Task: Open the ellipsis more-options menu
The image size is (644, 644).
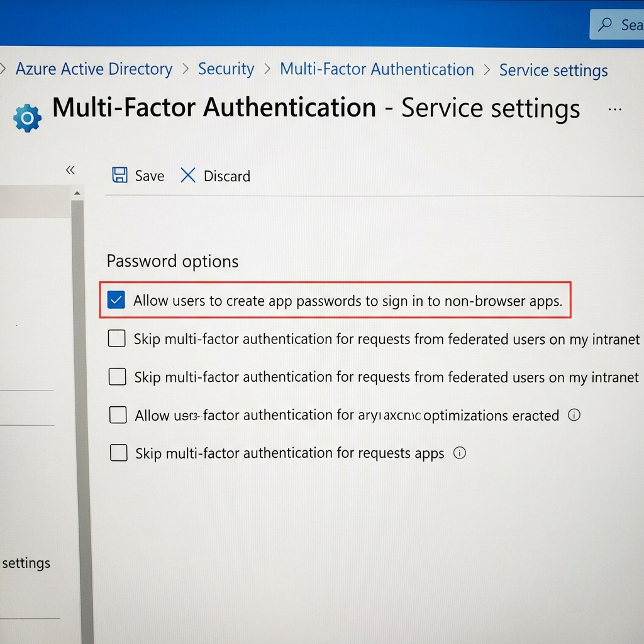Action: (x=615, y=109)
